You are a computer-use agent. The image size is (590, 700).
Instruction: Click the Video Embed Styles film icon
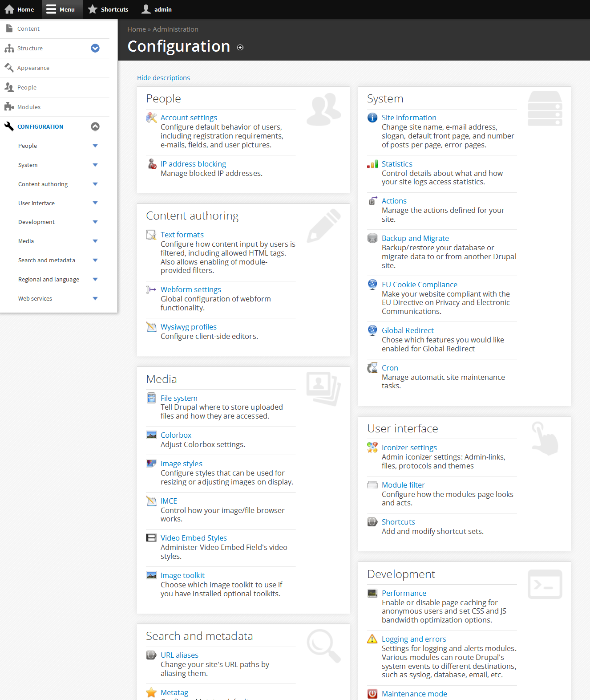(151, 538)
